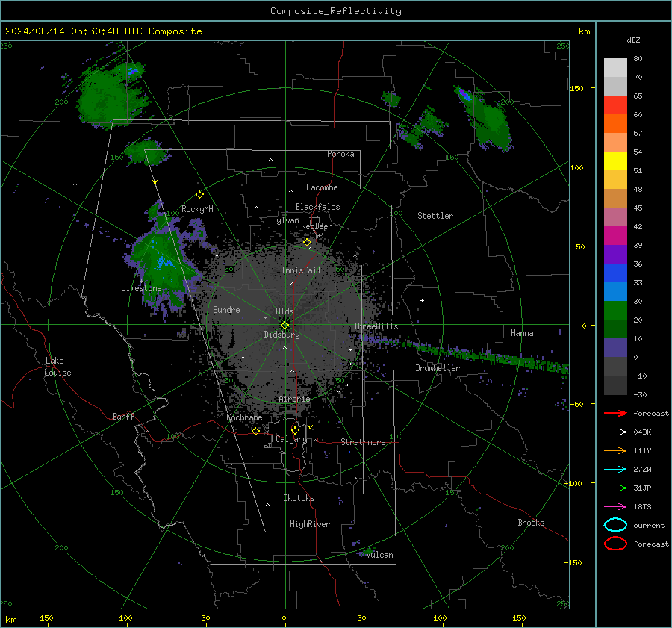Image resolution: width=672 pixels, height=628 pixels.
Task: Click yellow radar-center marker between Olds and Didsbury
Action: point(284,325)
